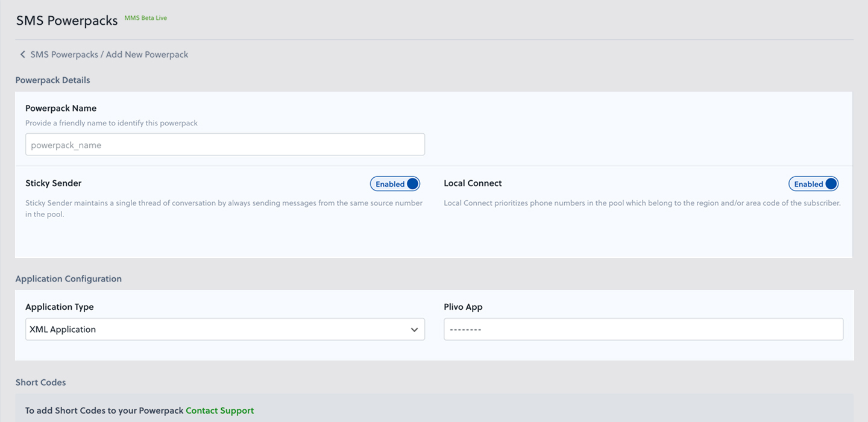
Task: Click the Powerpack Name field label
Action: [x=61, y=109]
